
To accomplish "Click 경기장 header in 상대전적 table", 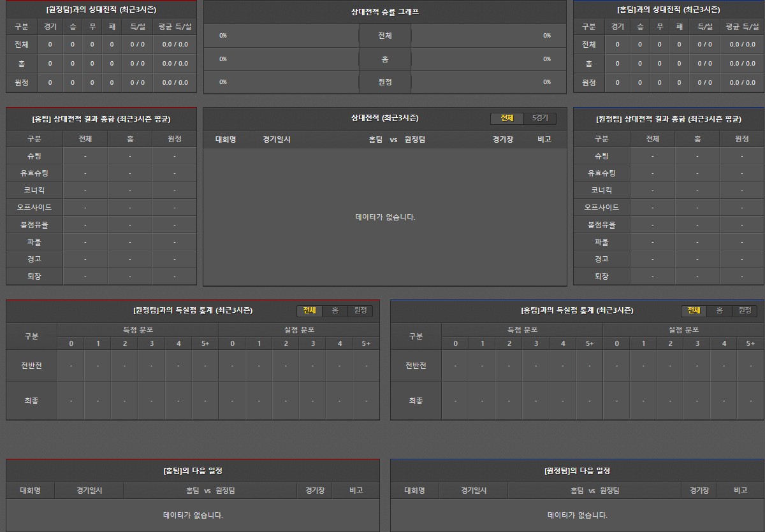I will coord(503,140).
